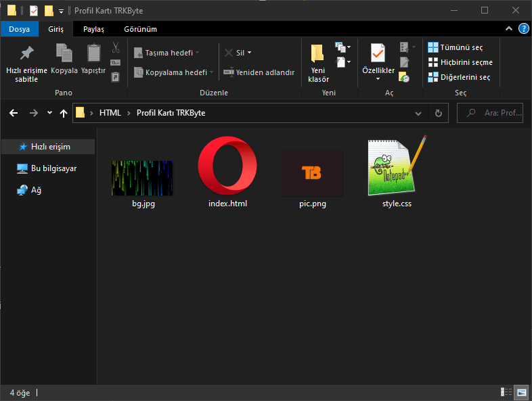Viewport: 532px width, 401px height.
Task: Click the file name label style.css
Action: [397, 204]
